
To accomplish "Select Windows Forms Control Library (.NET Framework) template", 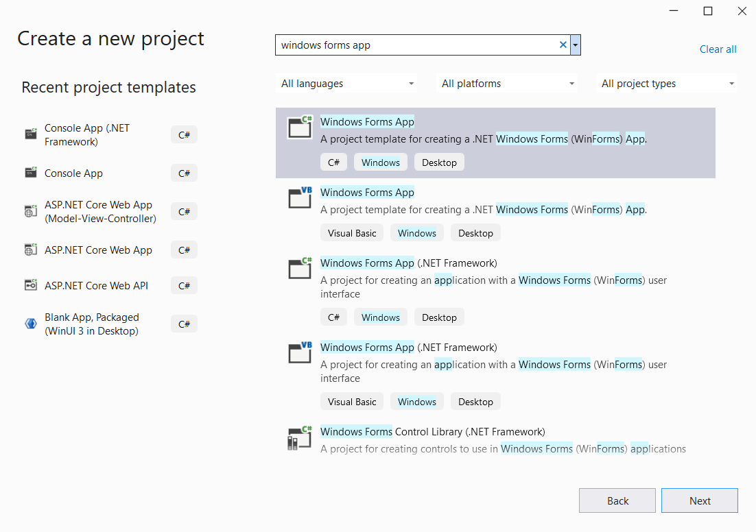I will click(x=432, y=432).
